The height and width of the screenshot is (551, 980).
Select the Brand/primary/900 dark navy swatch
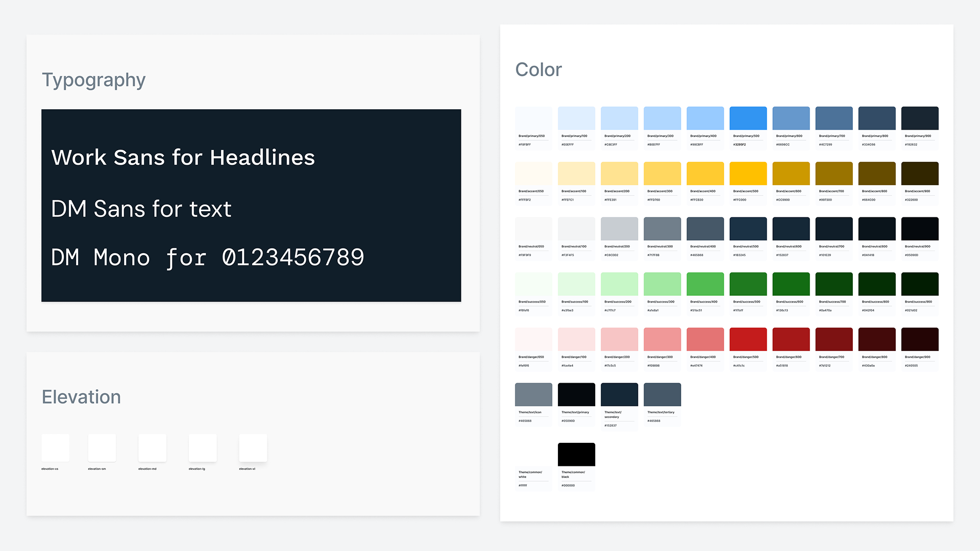point(919,118)
